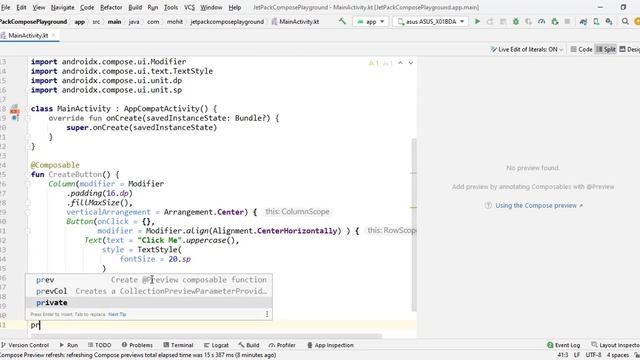Image resolution: width=640 pixels, height=360 pixels.
Task: Open the Edit menu
Action: pos(21,7)
